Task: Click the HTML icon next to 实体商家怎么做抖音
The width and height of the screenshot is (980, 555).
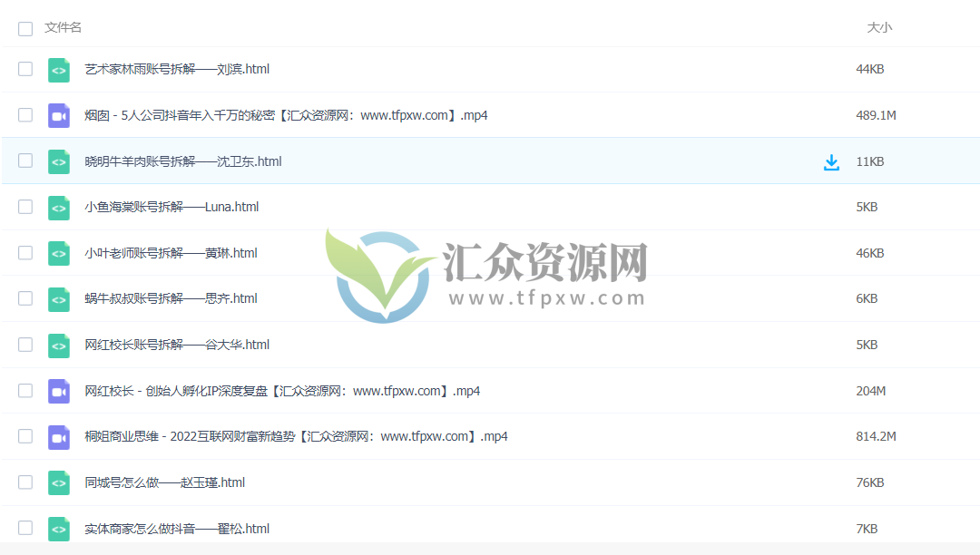Action: tap(58, 528)
